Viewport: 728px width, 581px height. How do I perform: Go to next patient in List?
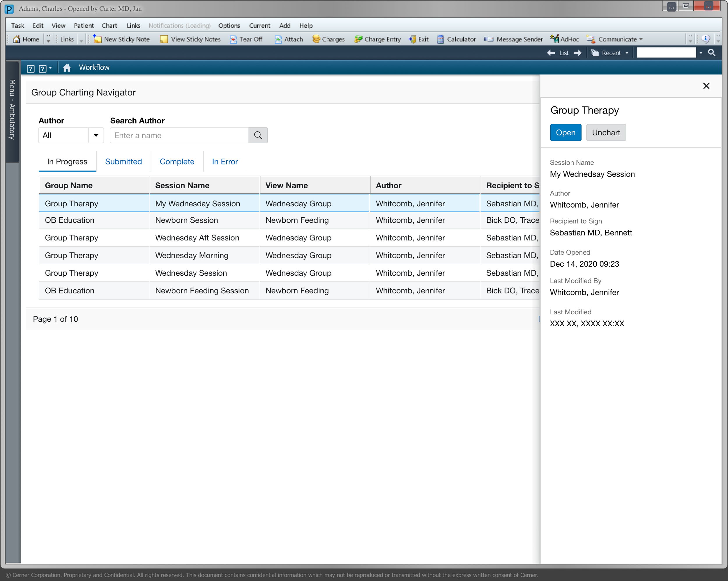point(578,53)
